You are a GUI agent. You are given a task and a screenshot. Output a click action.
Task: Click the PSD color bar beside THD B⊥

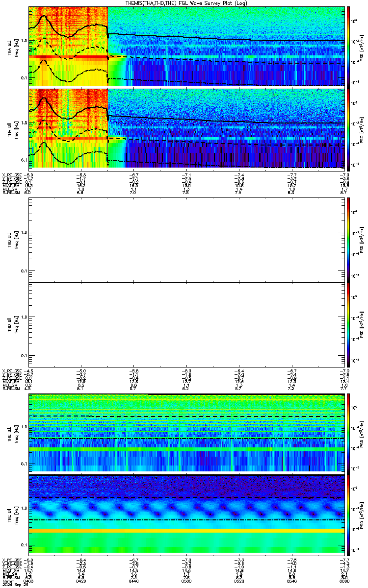click(x=348, y=240)
